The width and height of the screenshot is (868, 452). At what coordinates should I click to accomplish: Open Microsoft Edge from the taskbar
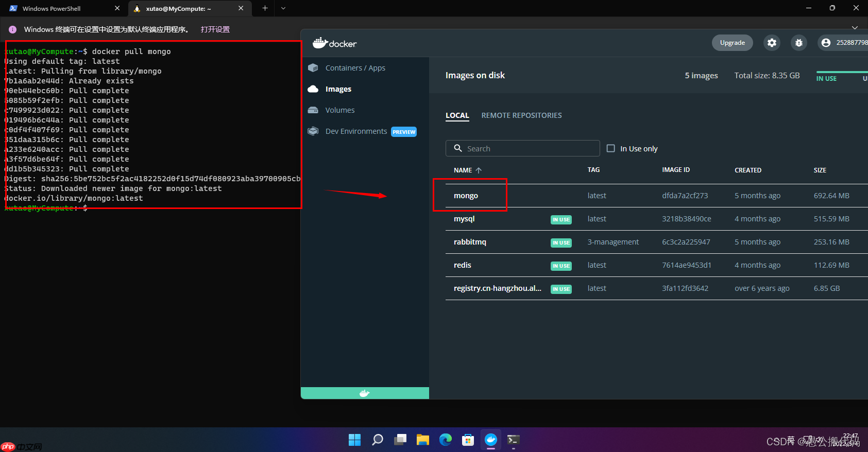[x=445, y=440]
